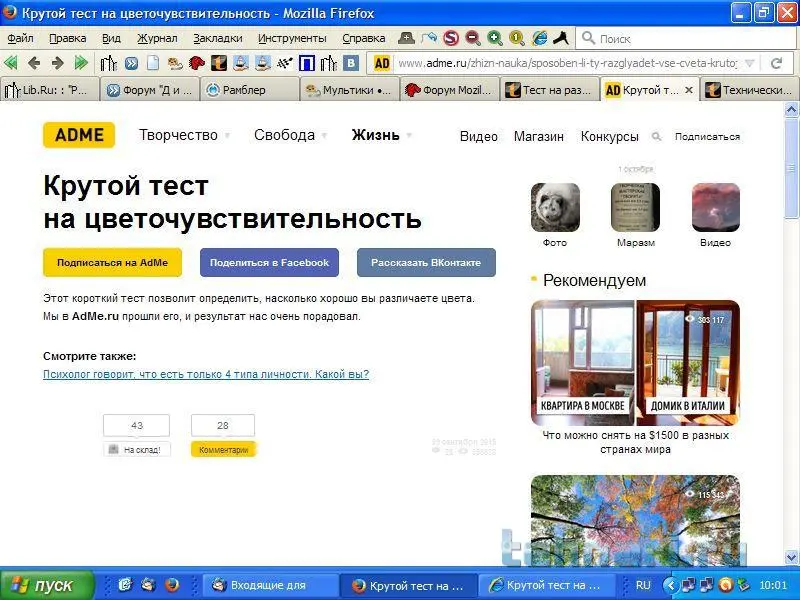The width and height of the screenshot is (800, 600).
Task: Reload the page with the refresh icon
Action: point(777,63)
